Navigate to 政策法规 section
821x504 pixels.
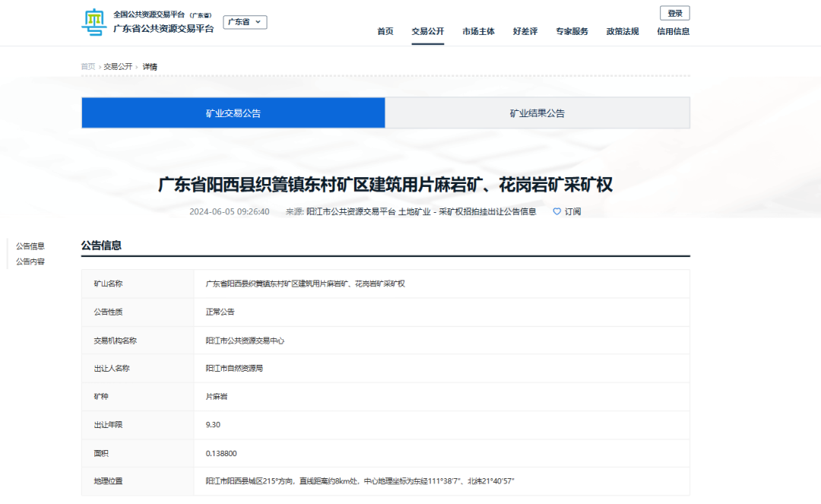pyautogui.click(x=622, y=31)
